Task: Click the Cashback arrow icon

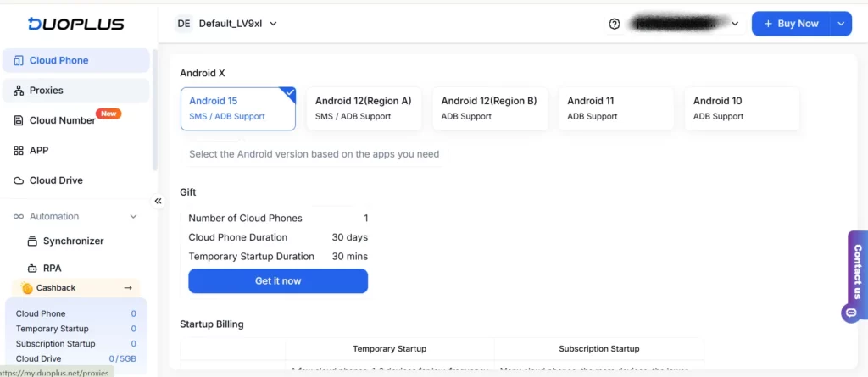Action: pyautogui.click(x=128, y=288)
